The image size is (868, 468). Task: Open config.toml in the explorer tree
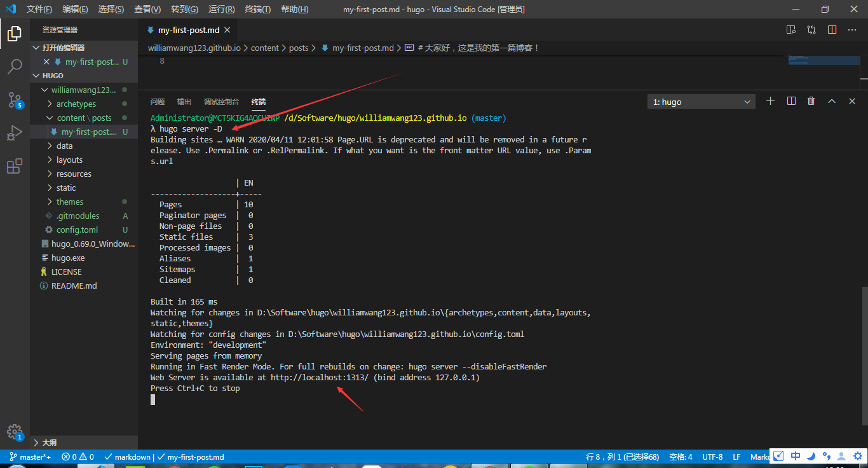click(84, 230)
